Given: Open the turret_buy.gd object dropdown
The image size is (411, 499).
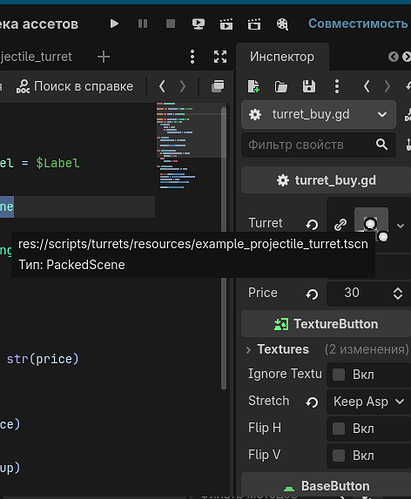Looking at the screenshot, I should click(x=318, y=114).
